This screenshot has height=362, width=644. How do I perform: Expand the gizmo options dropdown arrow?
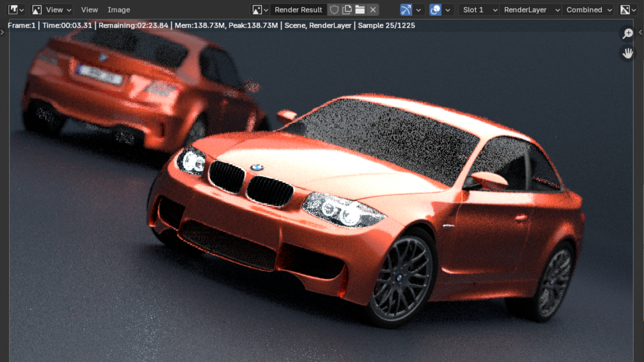[x=419, y=10]
